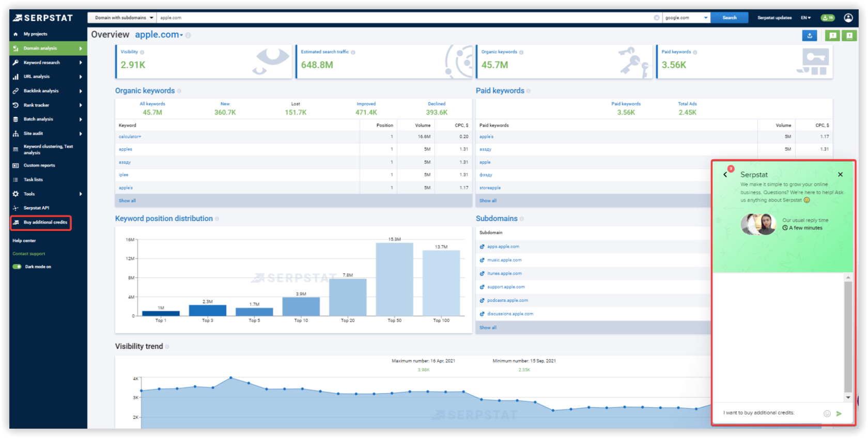This screenshot has width=868, height=438.
Task: Open the music.apple.com subdomain link
Action: (x=504, y=260)
